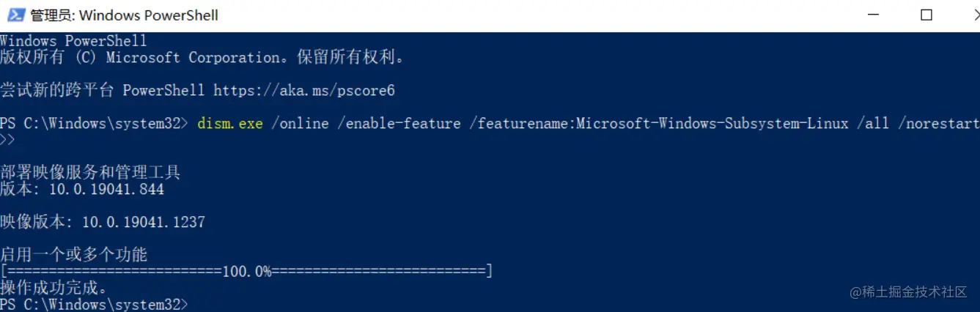Click the /enable-feature parameter

[399, 123]
